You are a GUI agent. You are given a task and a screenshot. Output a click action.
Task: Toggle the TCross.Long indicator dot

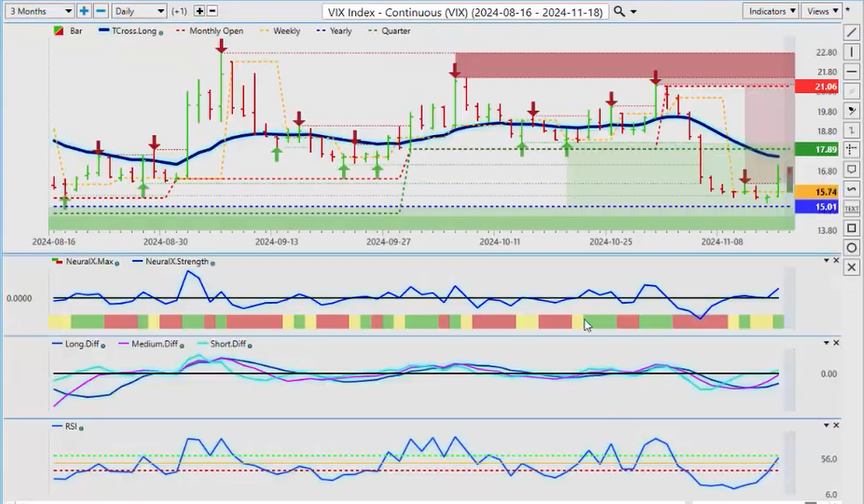point(162,32)
